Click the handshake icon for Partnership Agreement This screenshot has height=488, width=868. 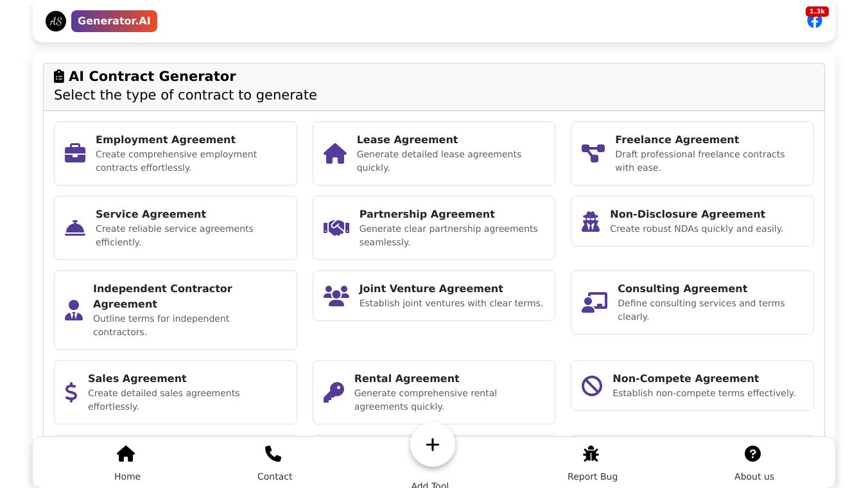click(x=336, y=228)
